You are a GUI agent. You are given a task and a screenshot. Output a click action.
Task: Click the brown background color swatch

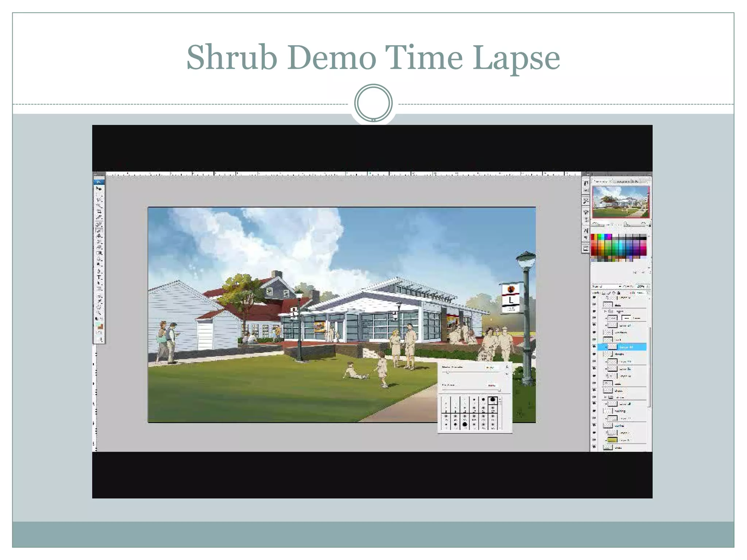click(101, 326)
